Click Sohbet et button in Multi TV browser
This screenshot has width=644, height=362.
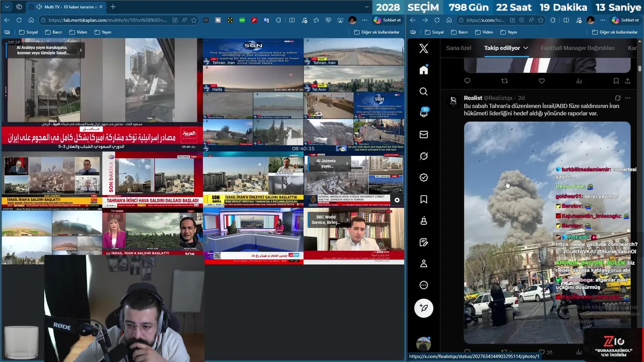[387, 20]
